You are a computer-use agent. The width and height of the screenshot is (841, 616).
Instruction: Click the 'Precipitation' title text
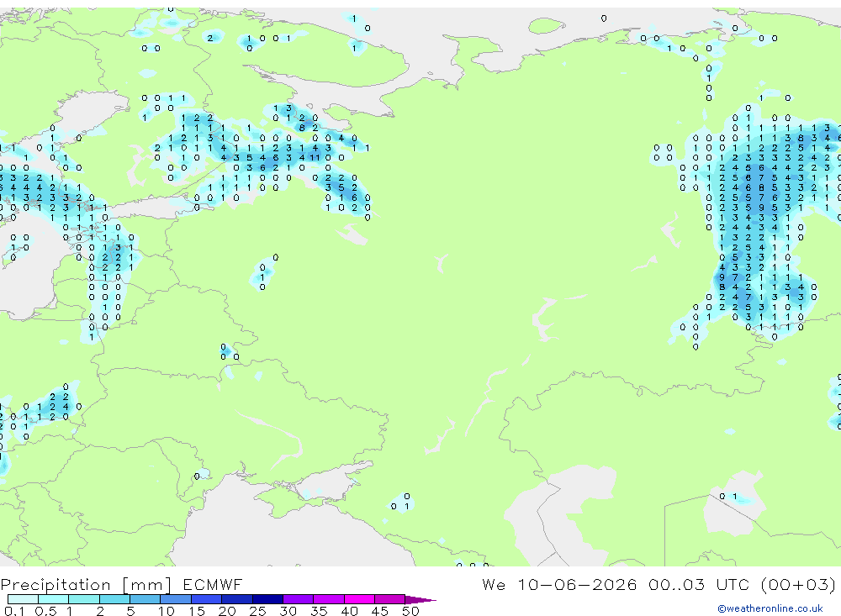tap(56, 584)
